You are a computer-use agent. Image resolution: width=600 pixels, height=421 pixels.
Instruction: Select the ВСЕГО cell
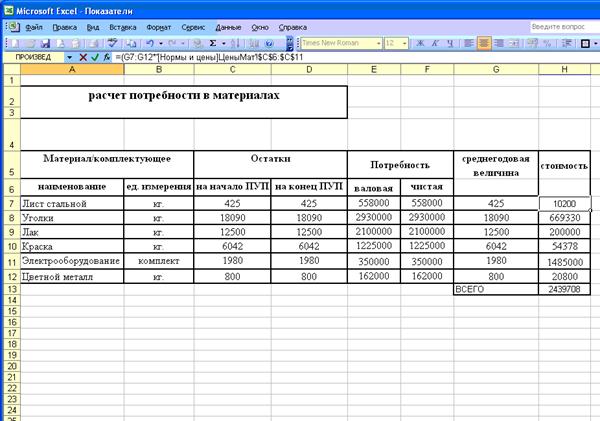click(496, 289)
